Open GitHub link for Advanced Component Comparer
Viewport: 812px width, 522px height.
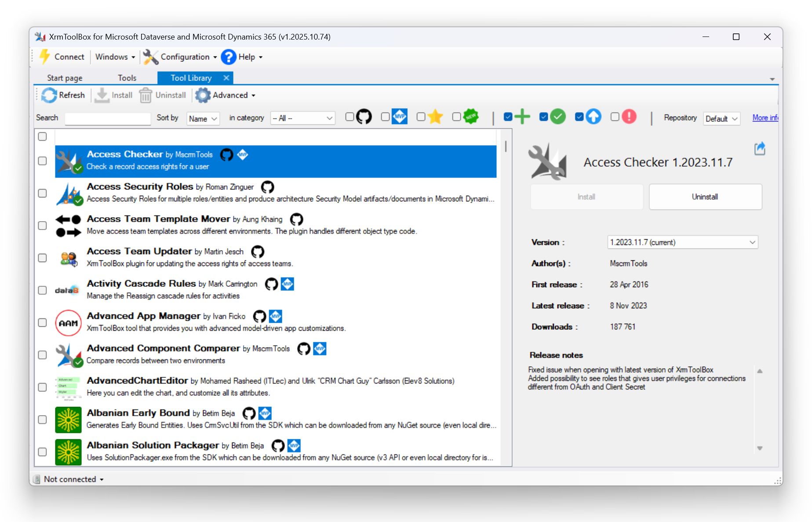click(x=304, y=348)
